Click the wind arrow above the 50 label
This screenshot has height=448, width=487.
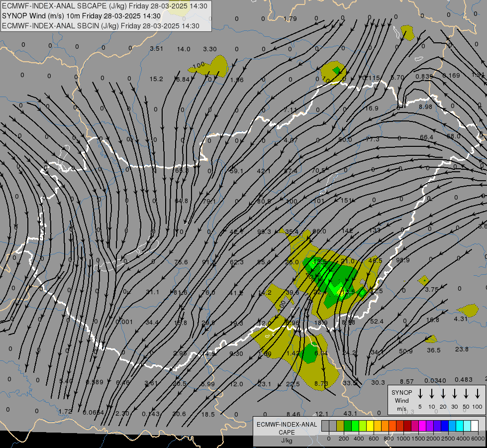(466, 393)
